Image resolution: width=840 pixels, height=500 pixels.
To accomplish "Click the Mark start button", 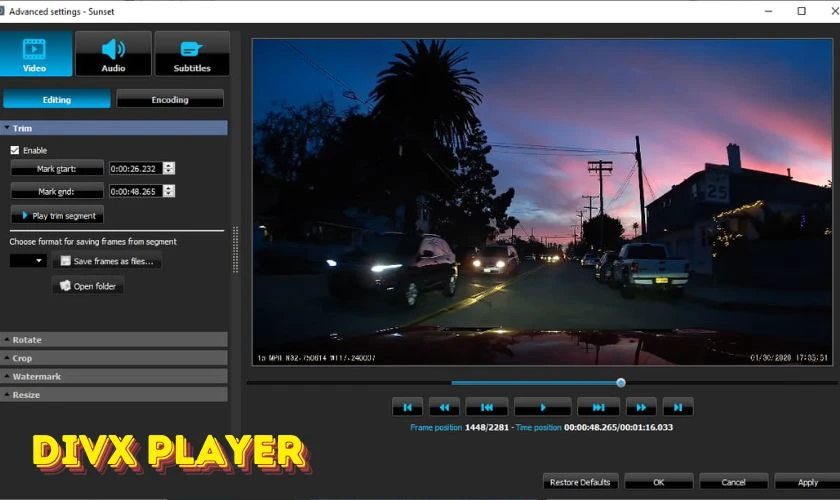I will 57,168.
